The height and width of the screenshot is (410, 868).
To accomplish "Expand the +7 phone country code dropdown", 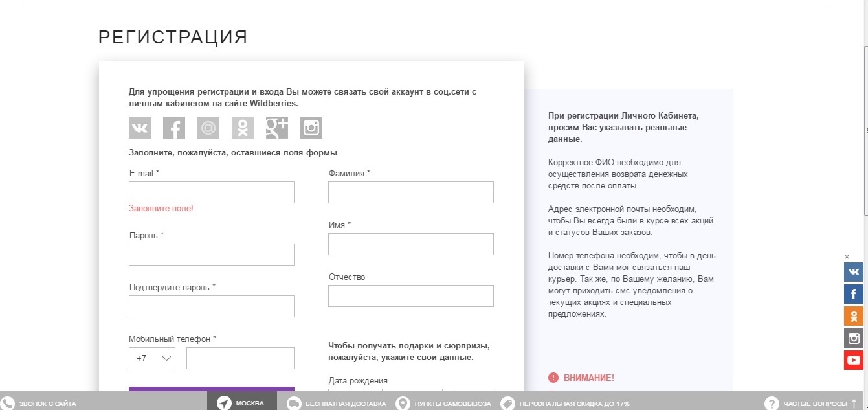I will click(152, 358).
